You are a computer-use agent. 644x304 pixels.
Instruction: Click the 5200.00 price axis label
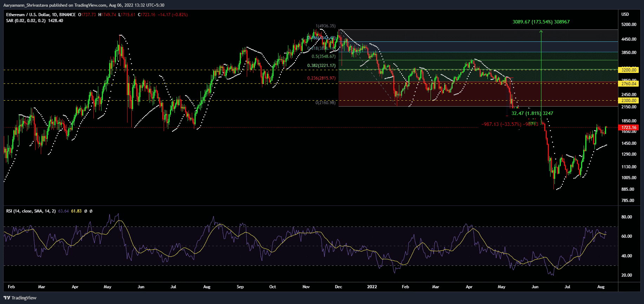(x=629, y=25)
